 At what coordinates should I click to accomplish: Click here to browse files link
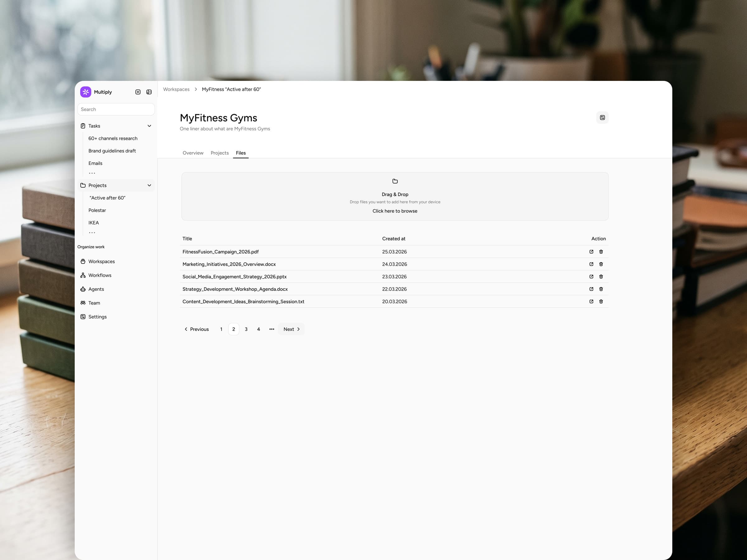(x=395, y=211)
